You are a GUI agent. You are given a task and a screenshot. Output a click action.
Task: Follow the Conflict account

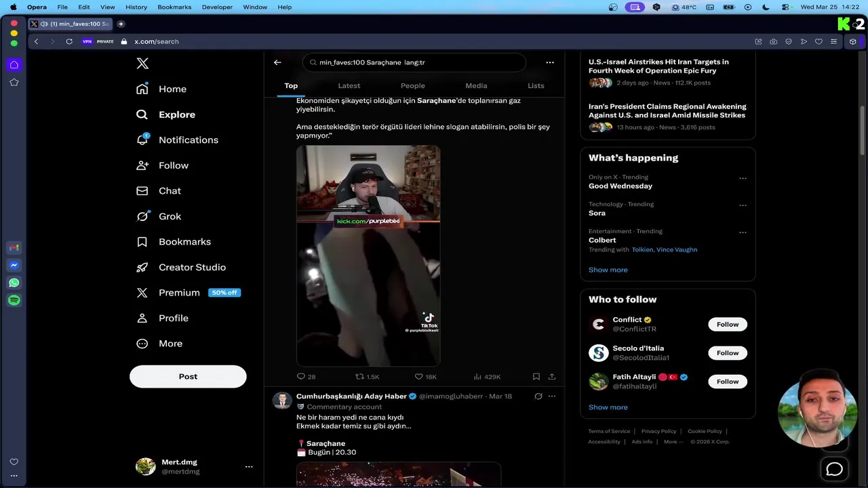tap(728, 325)
